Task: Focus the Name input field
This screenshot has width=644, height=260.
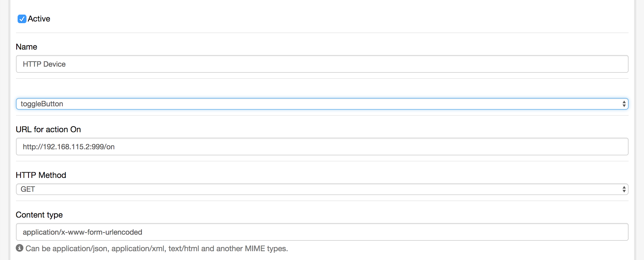Action: (322, 64)
